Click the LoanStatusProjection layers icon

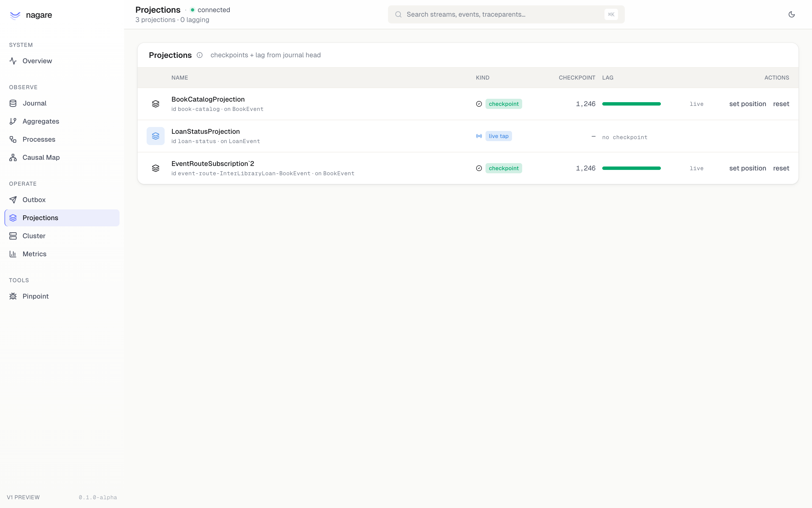click(156, 136)
